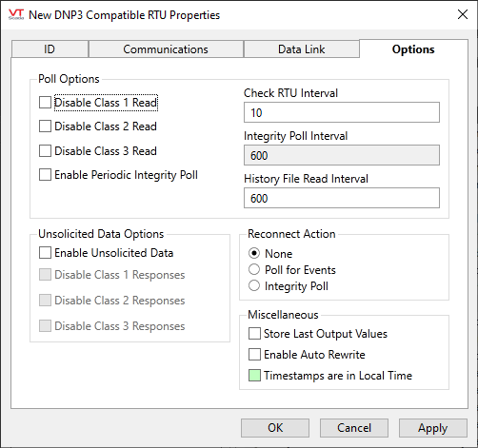Screen dimensions: 478x448
Task: Enable Periodic Integrity Poll checkbox
Action: click(x=45, y=175)
